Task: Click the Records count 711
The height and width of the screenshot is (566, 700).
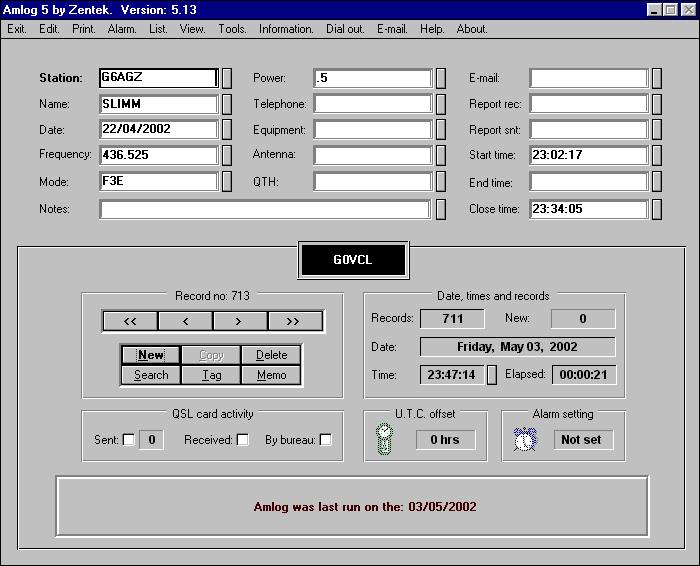Action: 452,319
